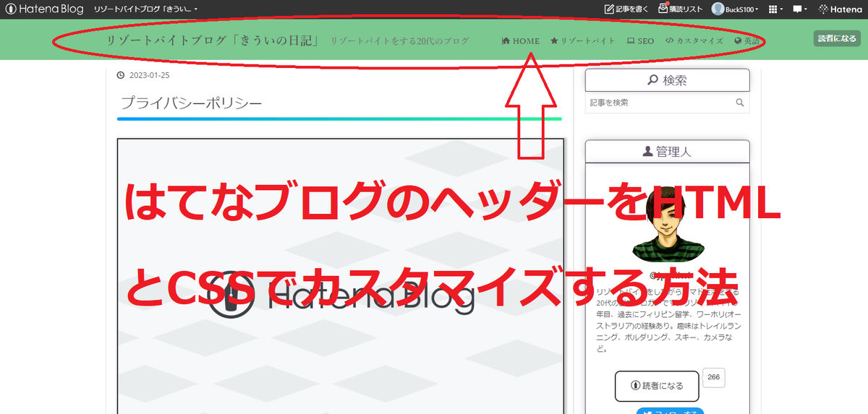Focus the 記事を検索 search field
This screenshot has width=868, height=414.
(659, 103)
